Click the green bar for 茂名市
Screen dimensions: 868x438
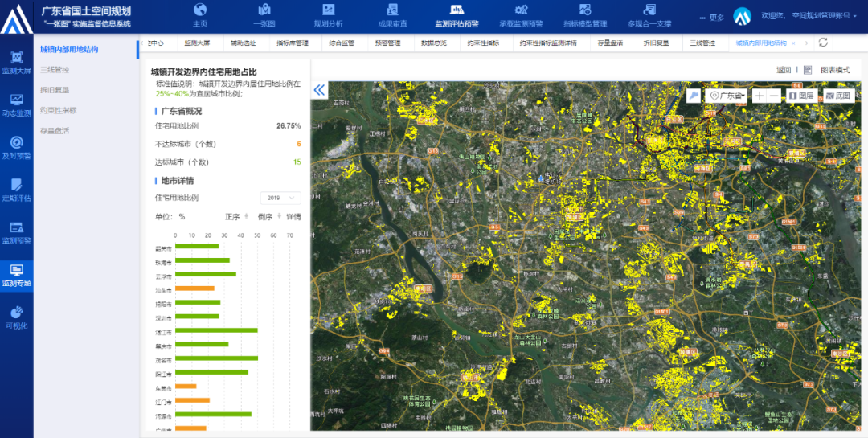(x=216, y=358)
